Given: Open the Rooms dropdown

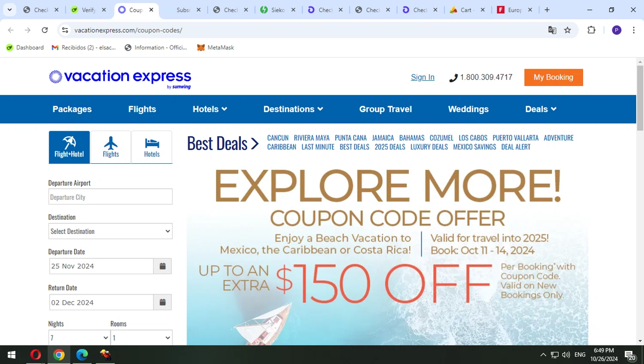Looking at the screenshot, I should (141, 338).
